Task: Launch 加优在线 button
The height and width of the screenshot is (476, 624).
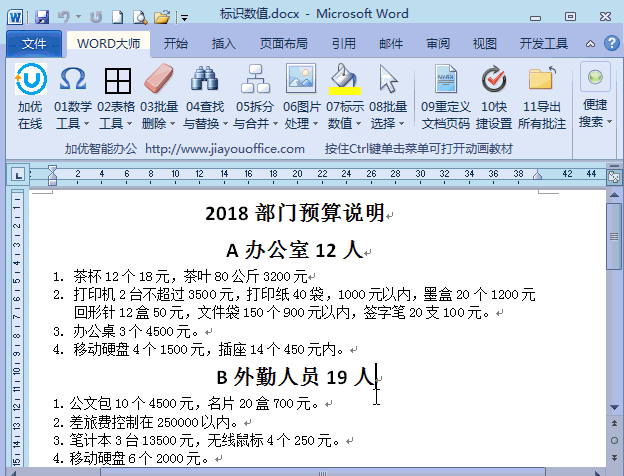Action: point(31,96)
